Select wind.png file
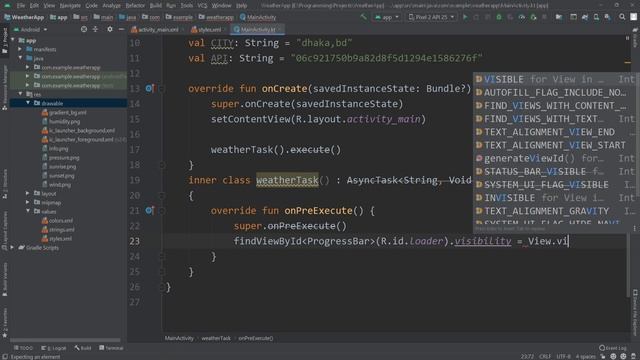The height and width of the screenshot is (360, 640). (56, 184)
